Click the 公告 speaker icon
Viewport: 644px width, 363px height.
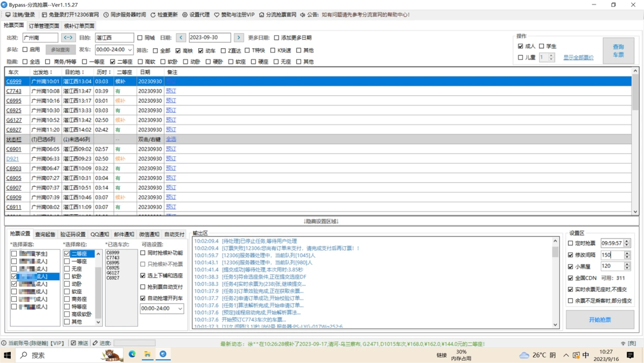pos(303,15)
